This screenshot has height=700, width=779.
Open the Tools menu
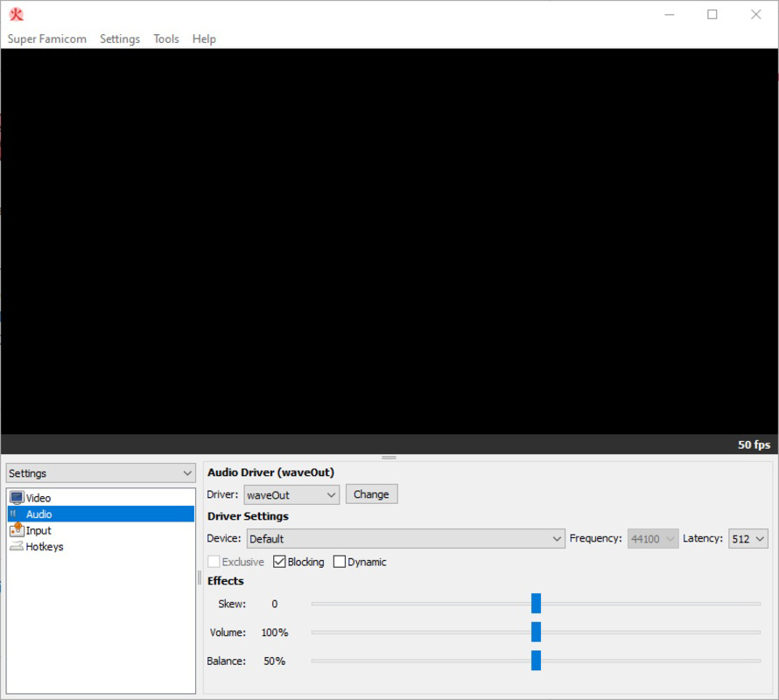166,38
